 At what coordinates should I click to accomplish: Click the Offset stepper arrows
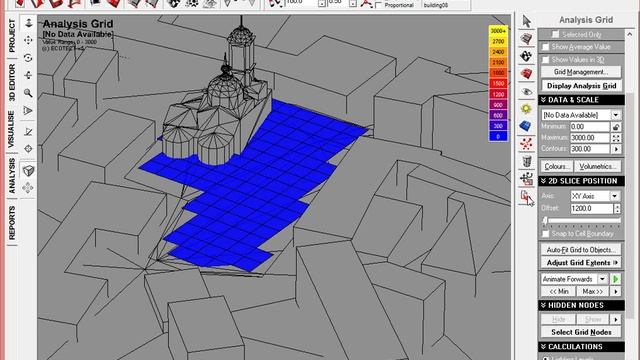pos(617,209)
